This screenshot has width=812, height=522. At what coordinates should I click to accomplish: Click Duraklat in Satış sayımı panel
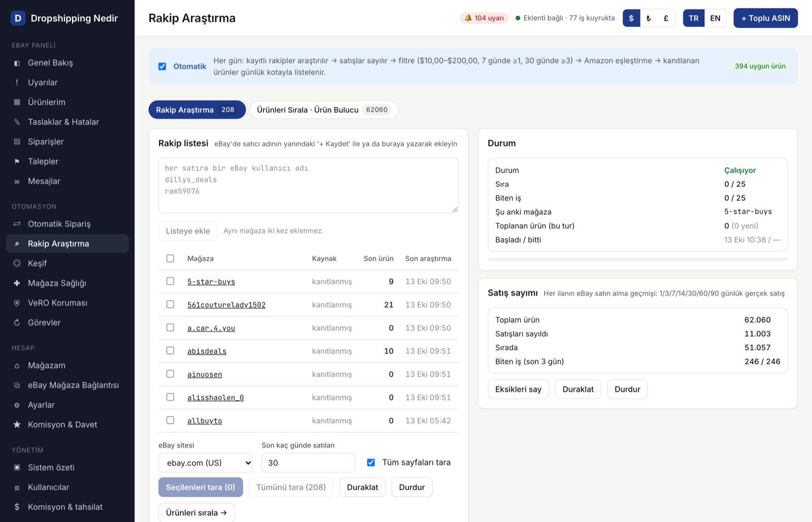point(578,389)
